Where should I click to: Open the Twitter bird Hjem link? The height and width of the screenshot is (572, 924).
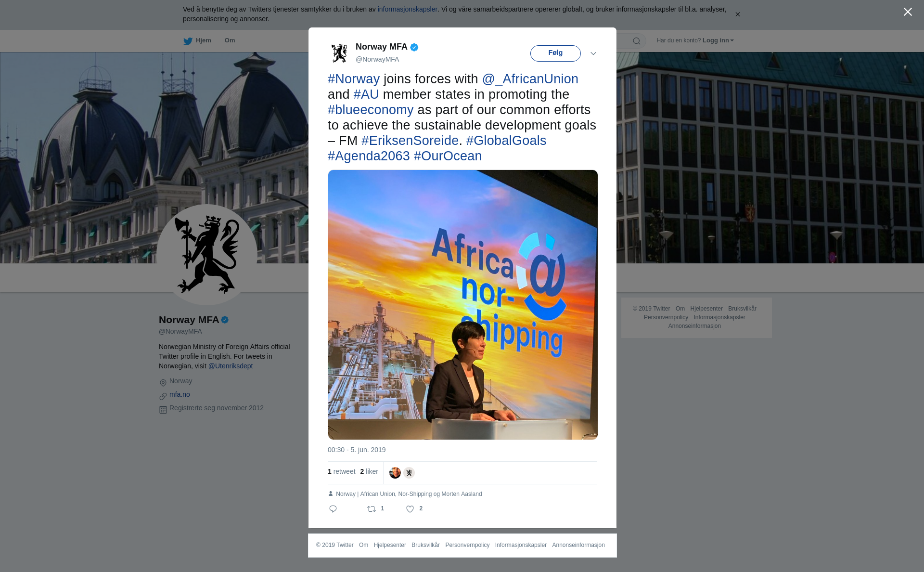tap(197, 41)
